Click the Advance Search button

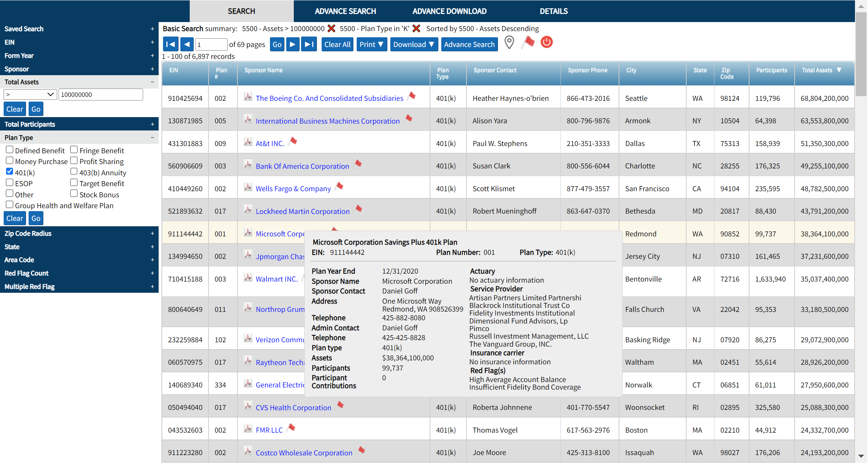pyautogui.click(x=469, y=44)
